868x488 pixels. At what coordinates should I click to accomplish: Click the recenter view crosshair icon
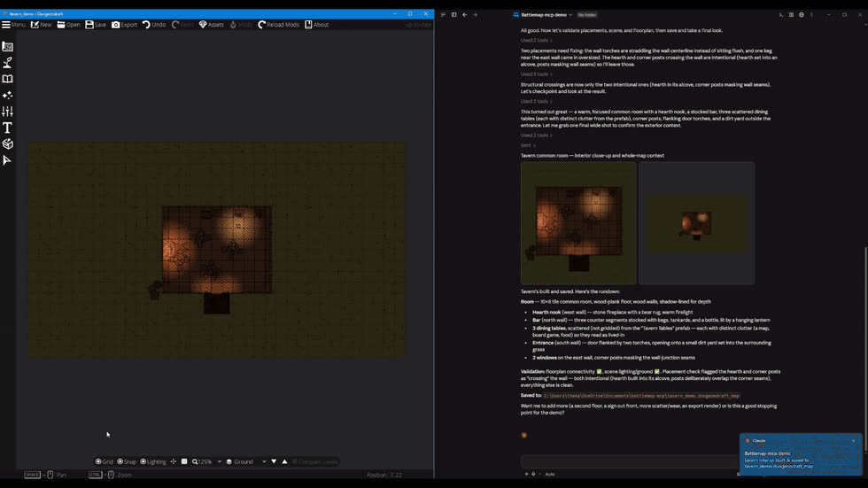click(174, 461)
